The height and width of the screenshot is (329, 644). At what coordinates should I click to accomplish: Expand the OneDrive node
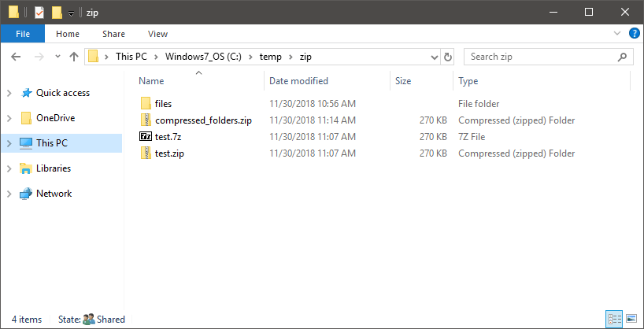coord(9,118)
